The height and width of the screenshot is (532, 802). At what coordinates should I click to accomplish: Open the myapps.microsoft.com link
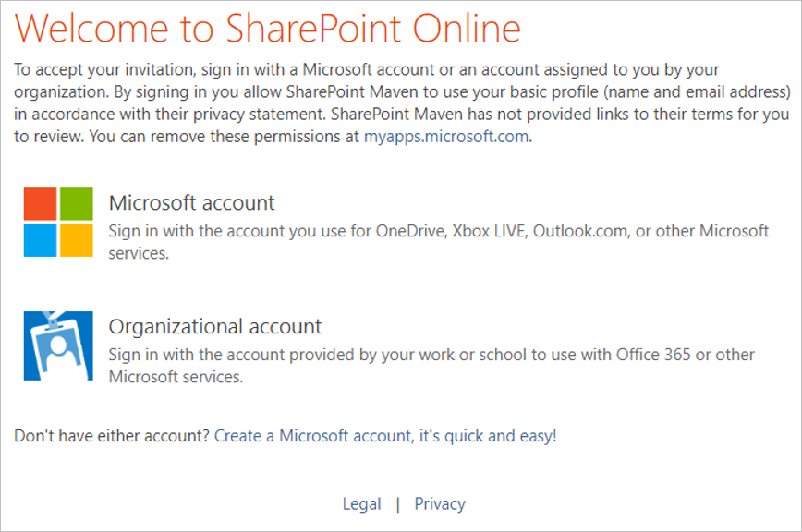pos(446,137)
